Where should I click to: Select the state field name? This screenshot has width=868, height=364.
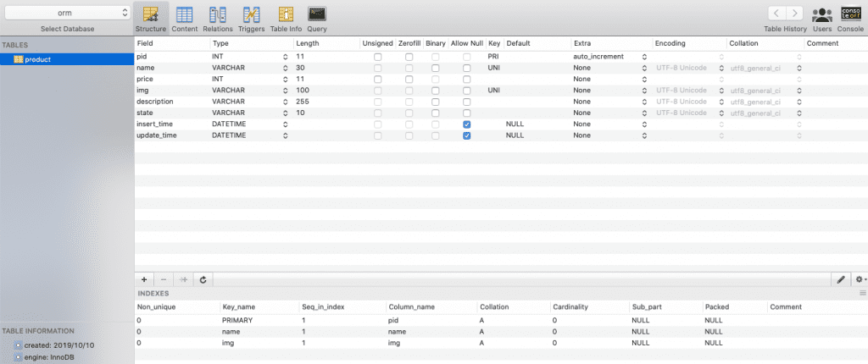click(144, 113)
